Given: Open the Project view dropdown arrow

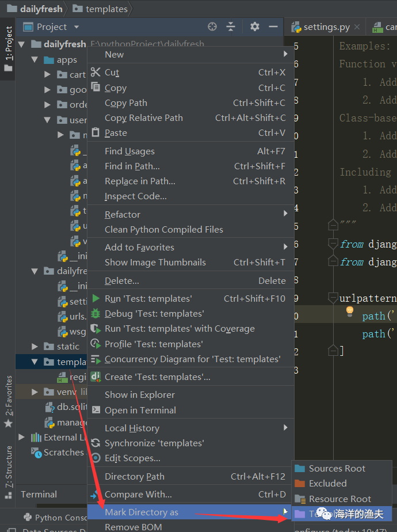Looking at the screenshot, I should pyautogui.click(x=77, y=27).
